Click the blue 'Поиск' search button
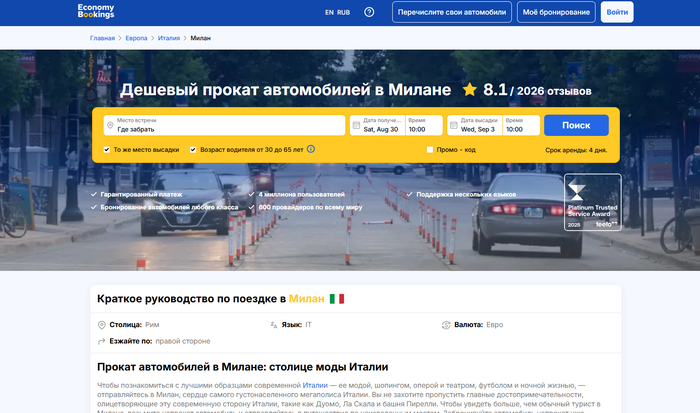Image resolution: width=700 pixels, height=413 pixels. pos(576,125)
